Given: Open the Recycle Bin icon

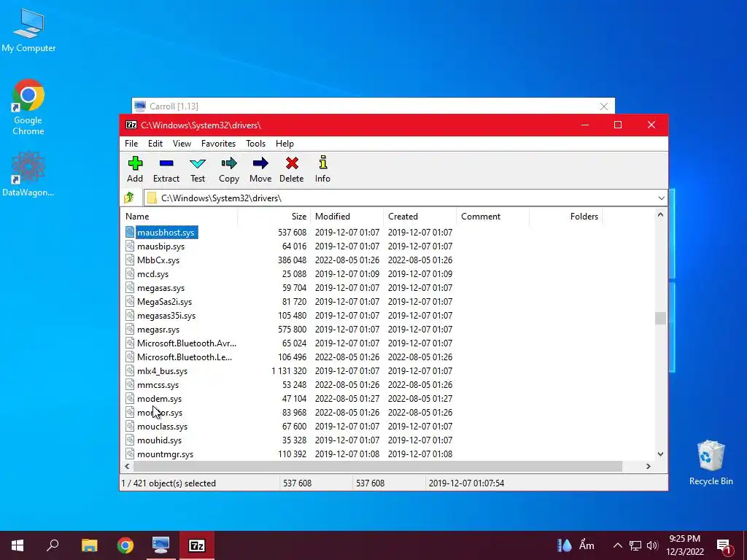Looking at the screenshot, I should pos(711,463).
